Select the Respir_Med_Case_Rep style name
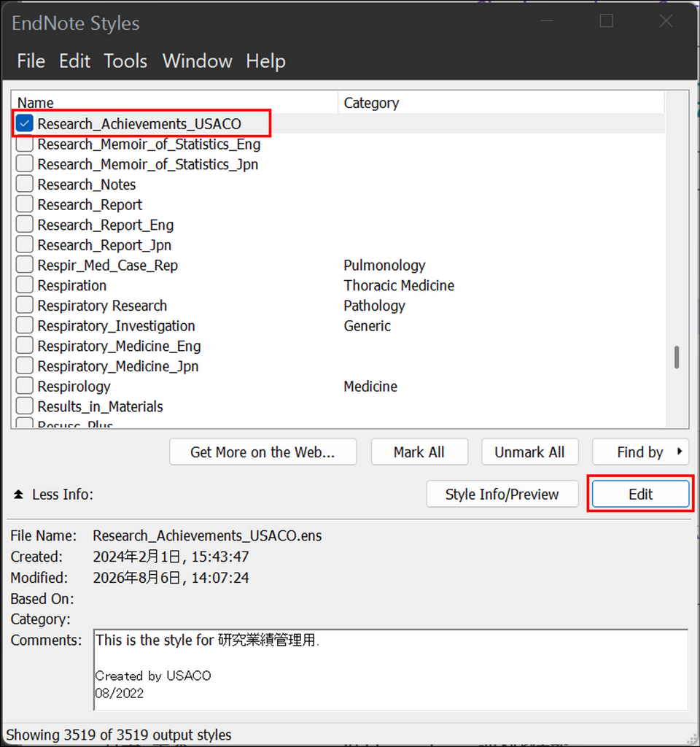 point(108,265)
